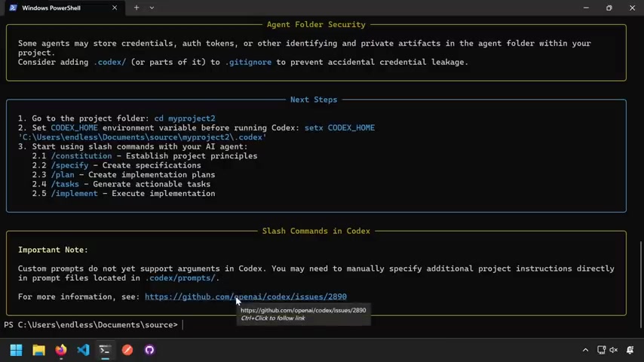644x362 pixels.
Task: Restore down the terminal window
Action: pos(609,8)
